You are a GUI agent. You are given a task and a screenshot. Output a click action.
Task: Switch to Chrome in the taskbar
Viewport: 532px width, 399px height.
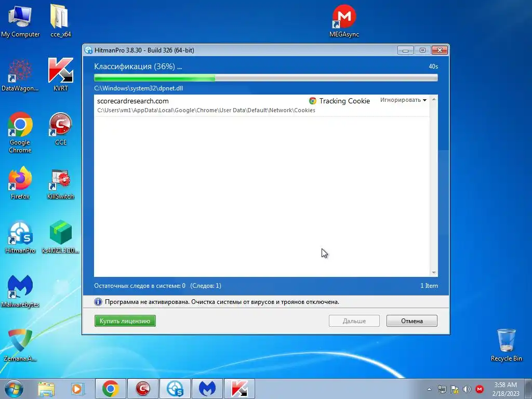[111, 389]
